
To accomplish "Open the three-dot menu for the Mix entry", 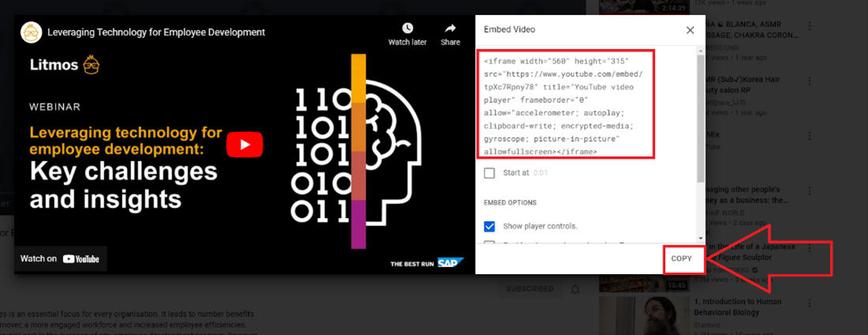I will [x=810, y=135].
